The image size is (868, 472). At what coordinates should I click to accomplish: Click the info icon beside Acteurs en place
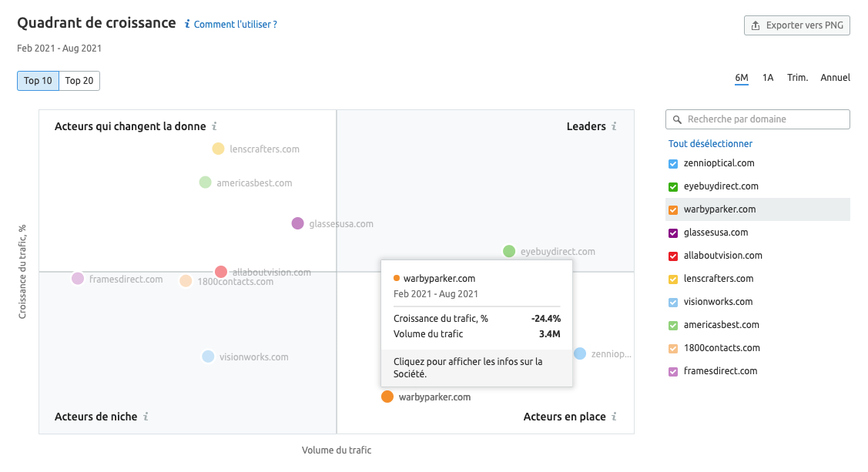(615, 416)
